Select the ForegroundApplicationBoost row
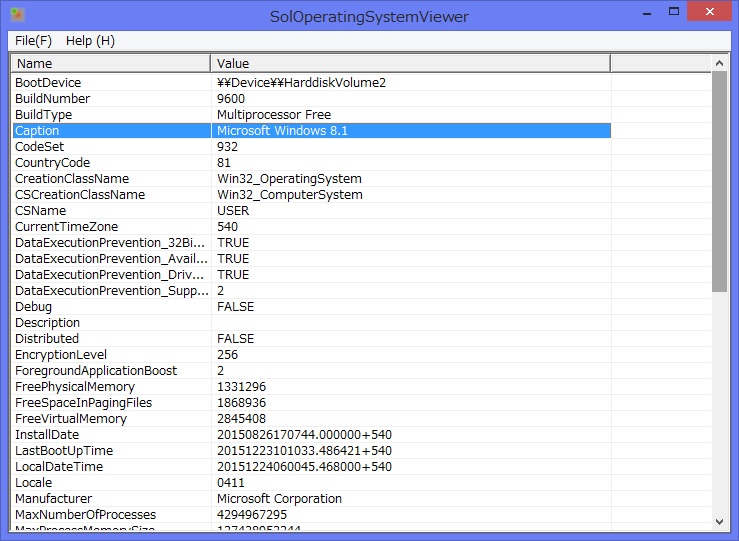This screenshot has width=739, height=541. [x=312, y=371]
